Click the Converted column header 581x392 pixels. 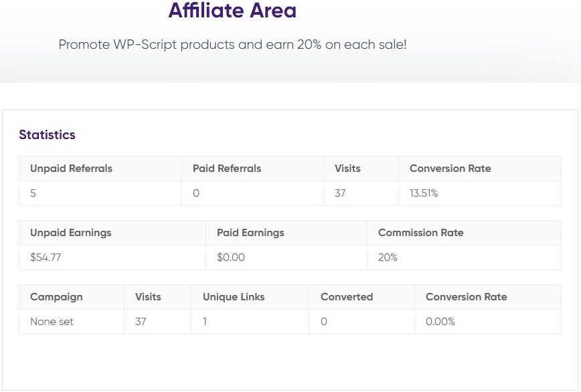[x=347, y=297]
